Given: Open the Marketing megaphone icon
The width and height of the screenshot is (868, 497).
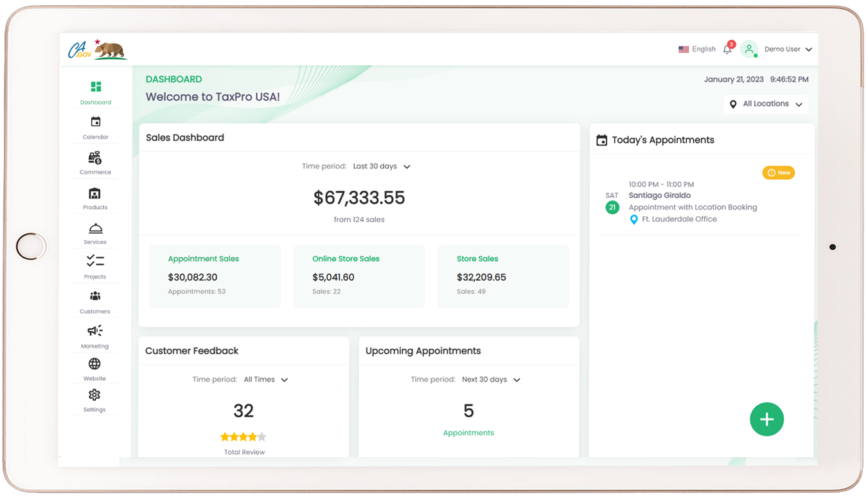Looking at the screenshot, I should 95,331.
